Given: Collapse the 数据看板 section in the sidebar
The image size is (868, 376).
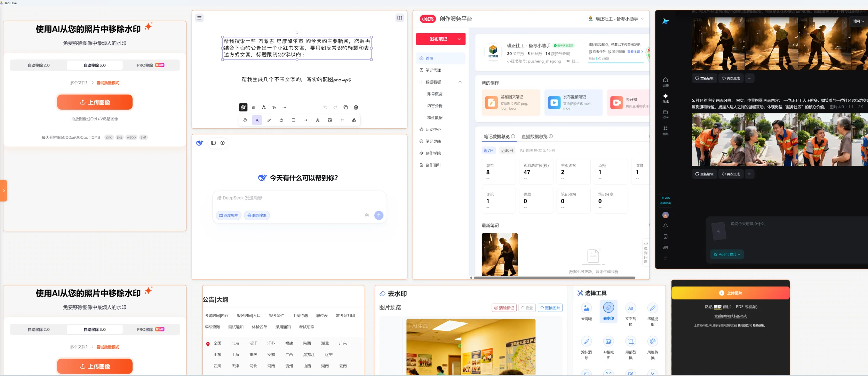Looking at the screenshot, I should click(460, 82).
